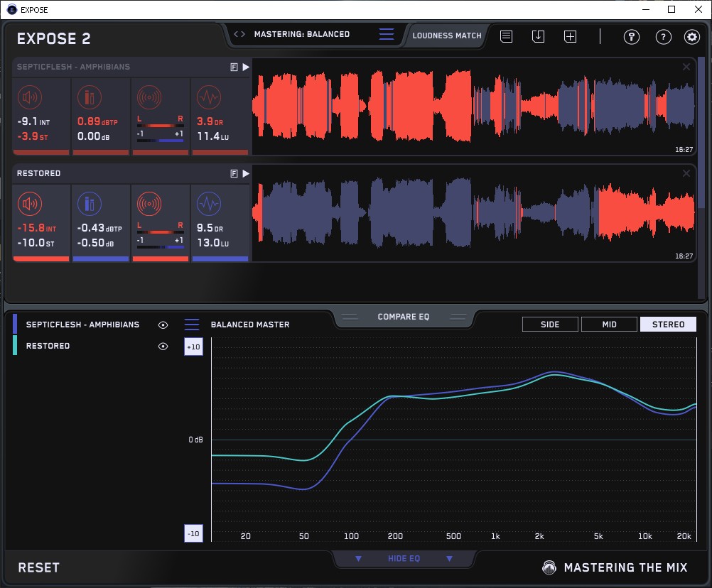Open the Mastering: Balanced preset menu

click(302, 34)
